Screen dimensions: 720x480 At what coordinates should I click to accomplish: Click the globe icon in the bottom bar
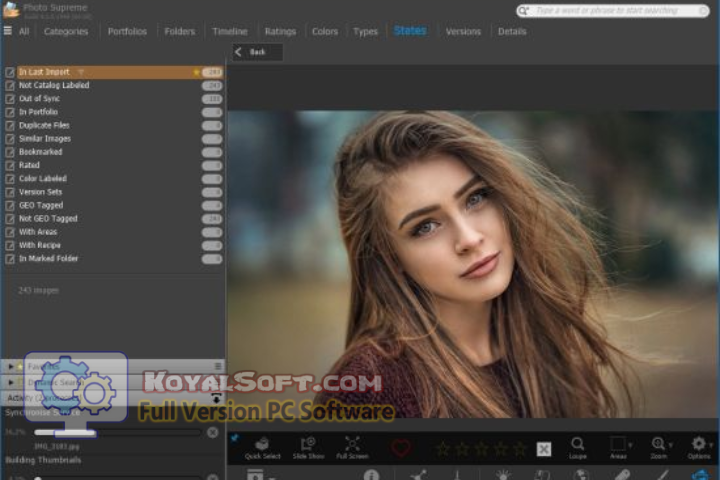pyautogui.click(x=581, y=475)
